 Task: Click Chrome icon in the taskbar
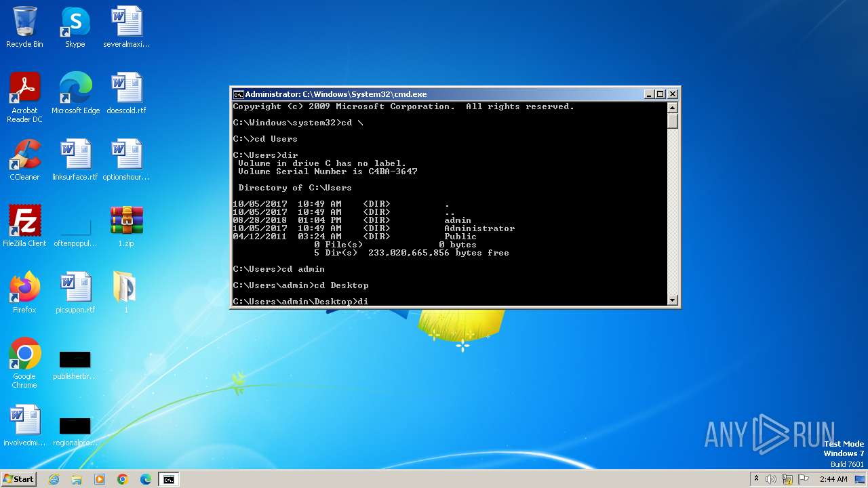(x=123, y=479)
